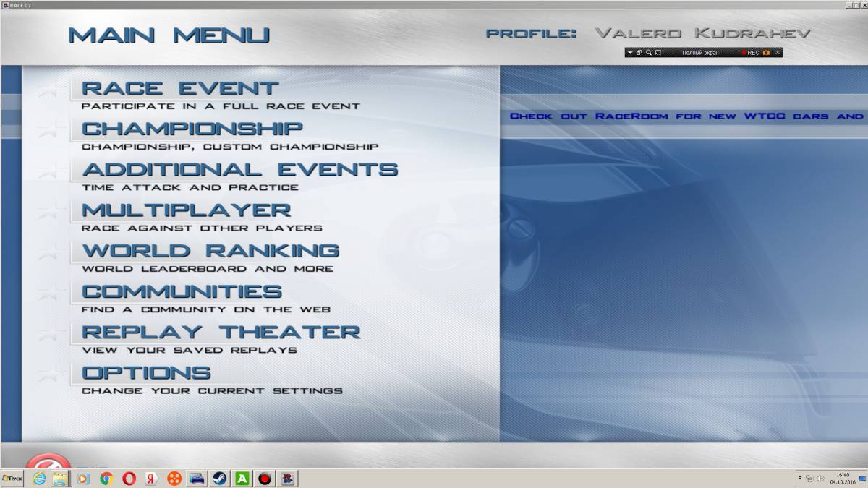The width and height of the screenshot is (868, 488).
Task: Launch Opera browser from taskbar
Action: (129, 479)
